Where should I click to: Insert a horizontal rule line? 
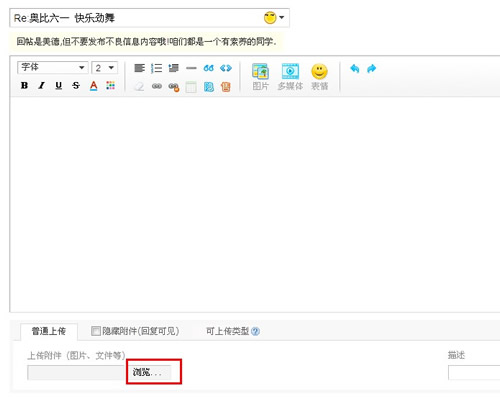pyautogui.click(x=191, y=68)
